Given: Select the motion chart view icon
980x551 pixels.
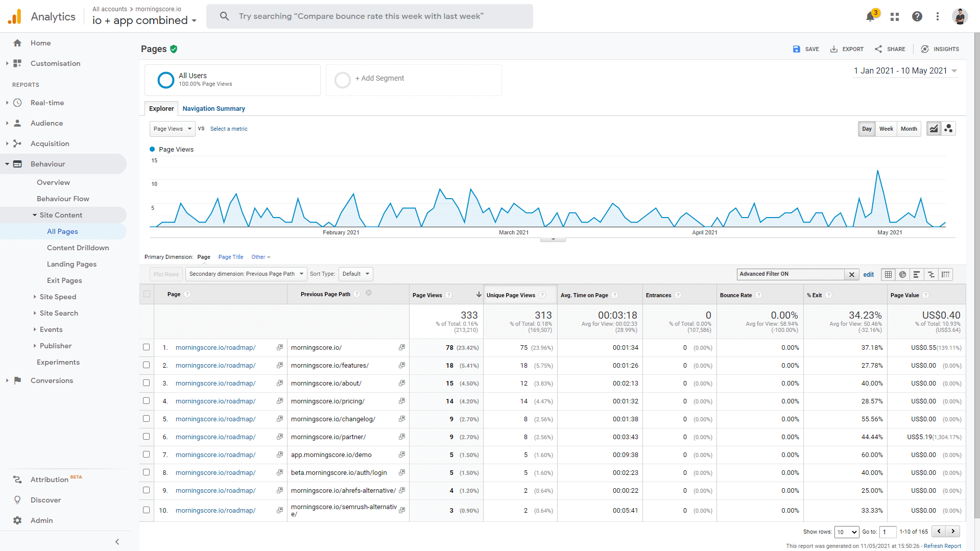Looking at the screenshot, I should (948, 129).
